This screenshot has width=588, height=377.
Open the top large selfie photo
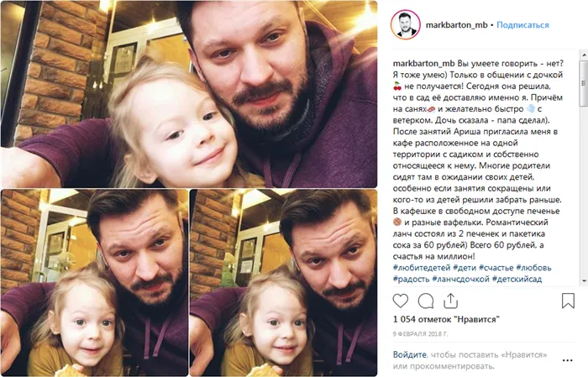189,94
